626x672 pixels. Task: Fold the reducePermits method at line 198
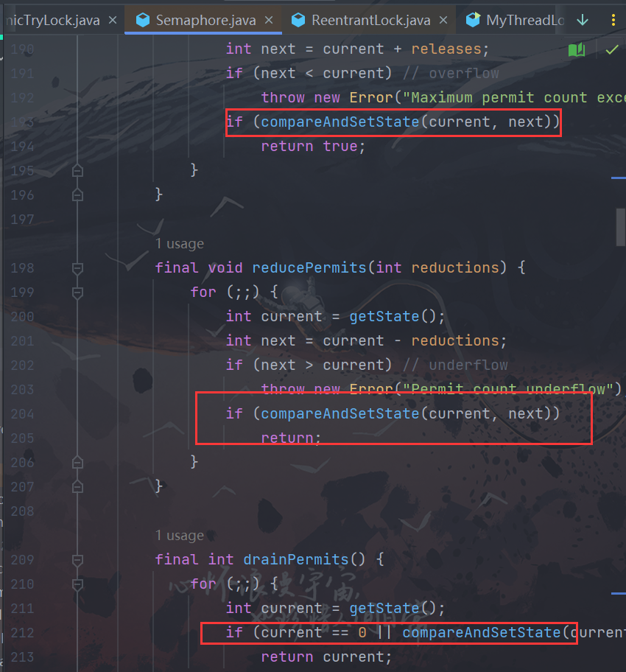coord(77,268)
